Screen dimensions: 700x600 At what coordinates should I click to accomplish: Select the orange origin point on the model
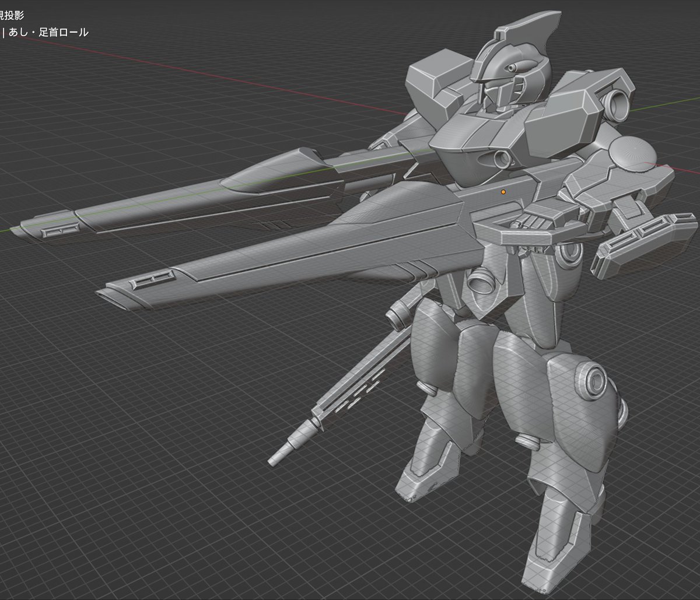coord(503,191)
